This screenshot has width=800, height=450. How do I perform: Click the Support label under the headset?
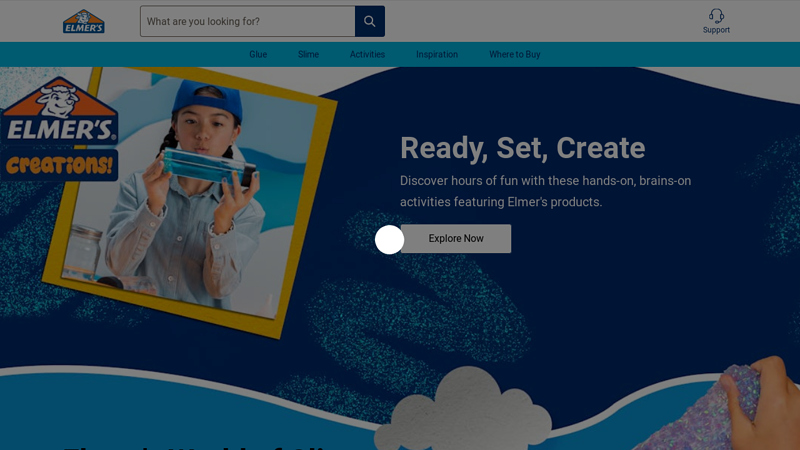point(716,30)
